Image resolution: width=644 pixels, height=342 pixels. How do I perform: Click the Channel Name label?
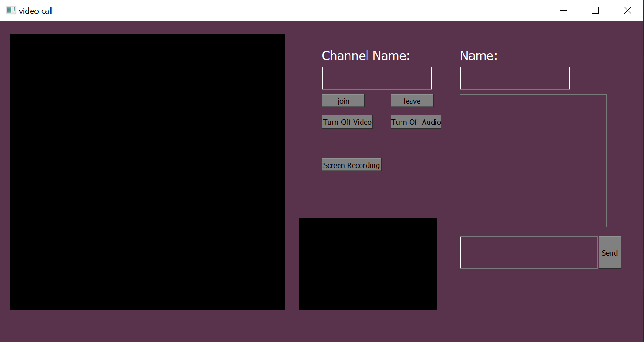click(366, 56)
